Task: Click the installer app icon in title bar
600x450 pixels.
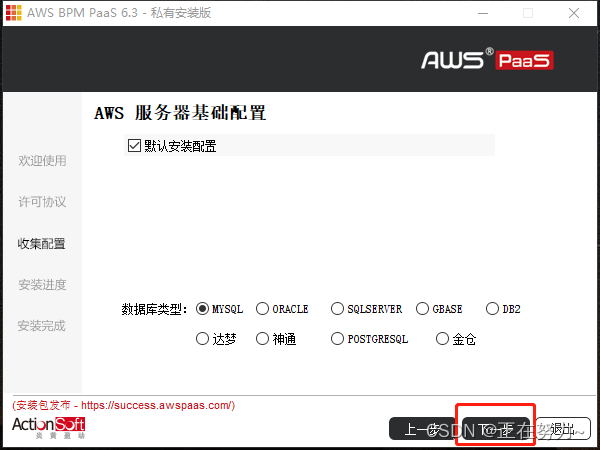Action: pos(13,13)
